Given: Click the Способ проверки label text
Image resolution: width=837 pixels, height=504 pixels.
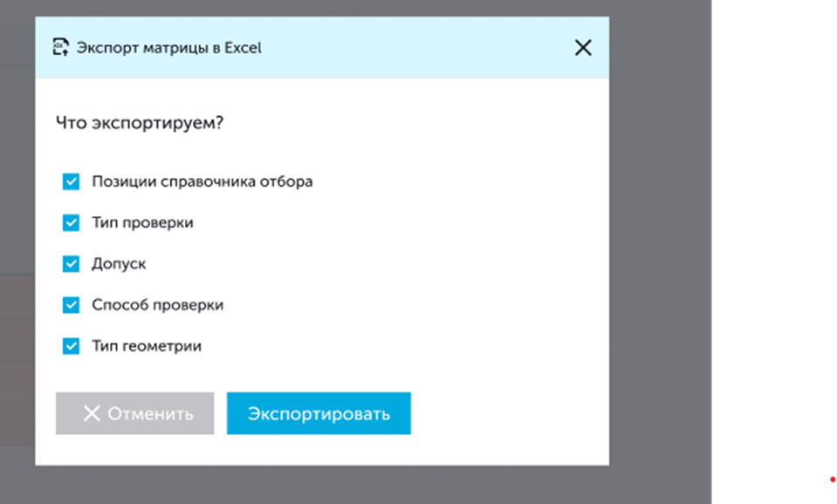Looking at the screenshot, I should coord(157,305).
